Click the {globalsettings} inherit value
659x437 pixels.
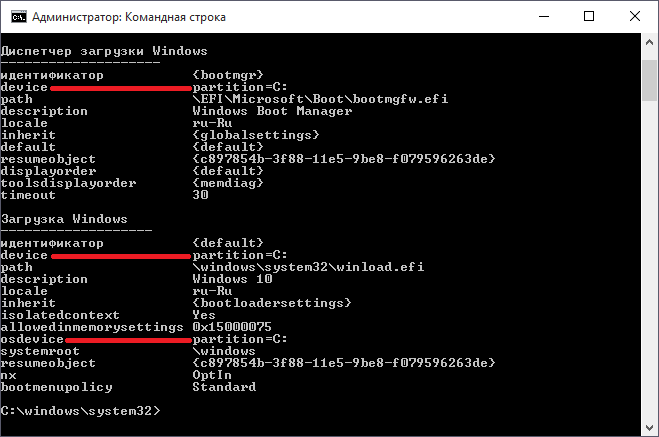pos(256,135)
